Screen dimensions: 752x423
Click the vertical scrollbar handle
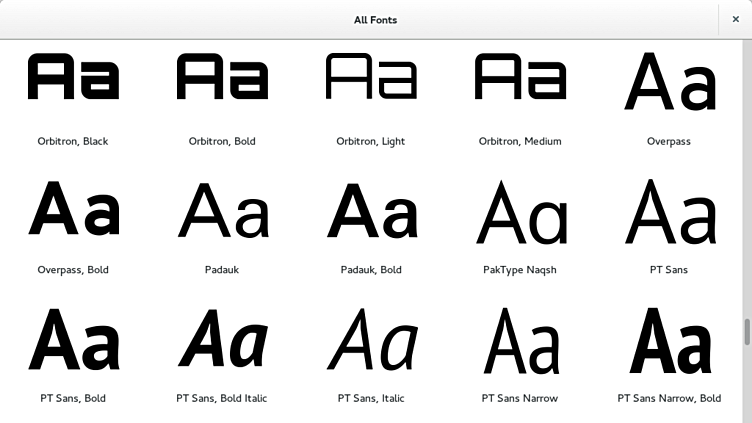747,331
